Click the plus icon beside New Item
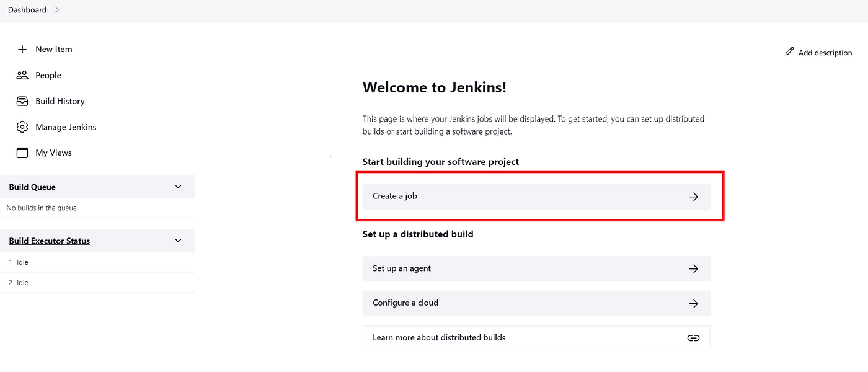 [x=22, y=49]
